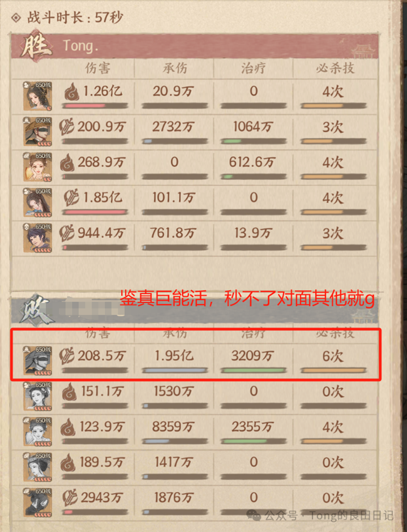This screenshot has width=407, height=532.
Task: Click the 败 defeat badge icon
Action: [x=35, y=310]
